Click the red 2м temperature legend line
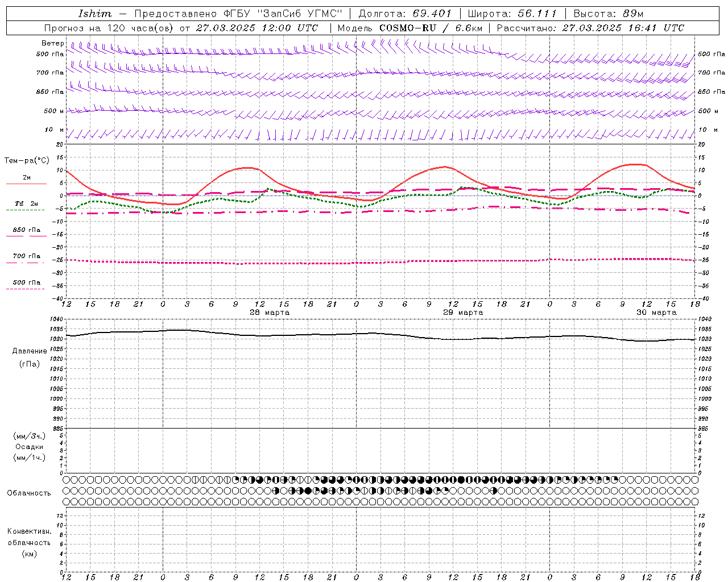This screenshot has height=582, width=728. coord(27,184)
